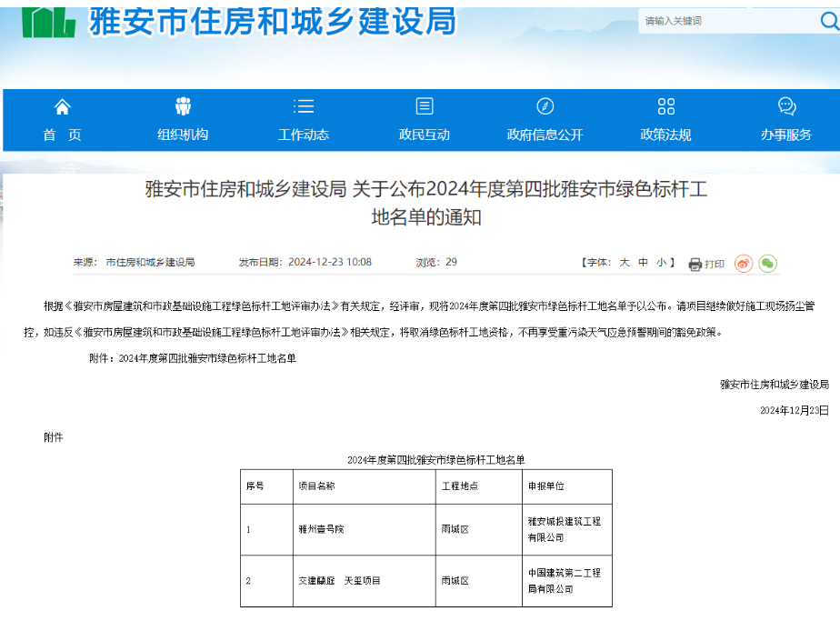840x621 pixels.
Task: Click the 政民互动 document icon
Action: pyautogui.click(x=425, y=106)
